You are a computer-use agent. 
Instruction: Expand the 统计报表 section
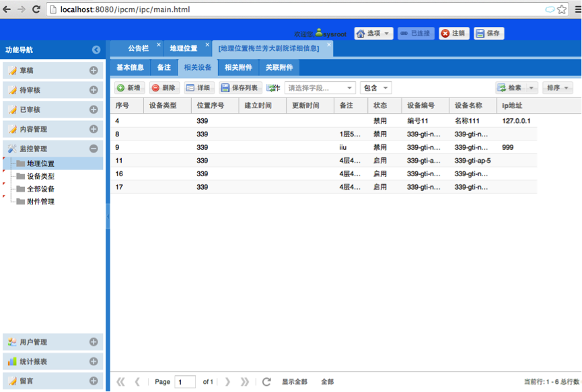tap(94, 361)
